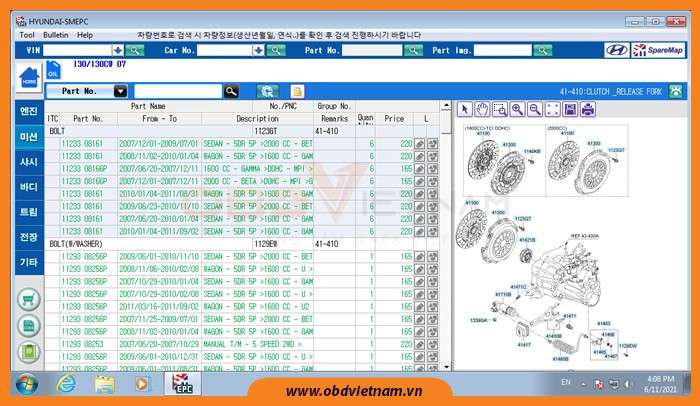
Task: Expand the VIN history dropdown arrow
Action: [x=118, y=50]
